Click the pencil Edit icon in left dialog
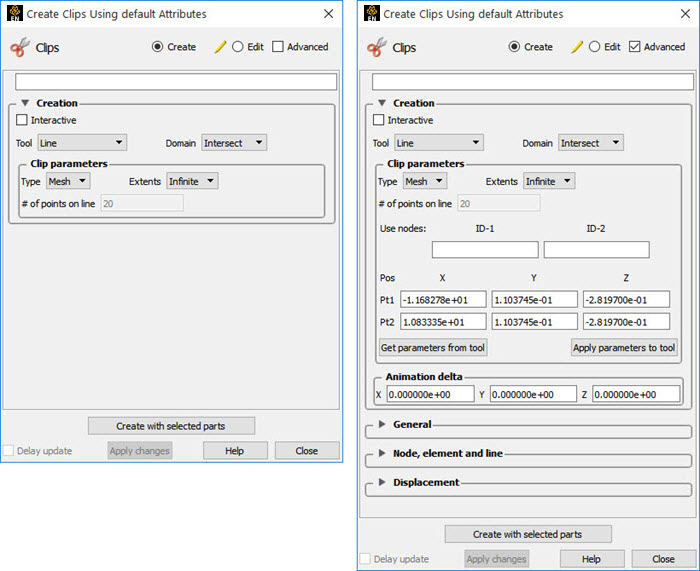 point(220,47)
